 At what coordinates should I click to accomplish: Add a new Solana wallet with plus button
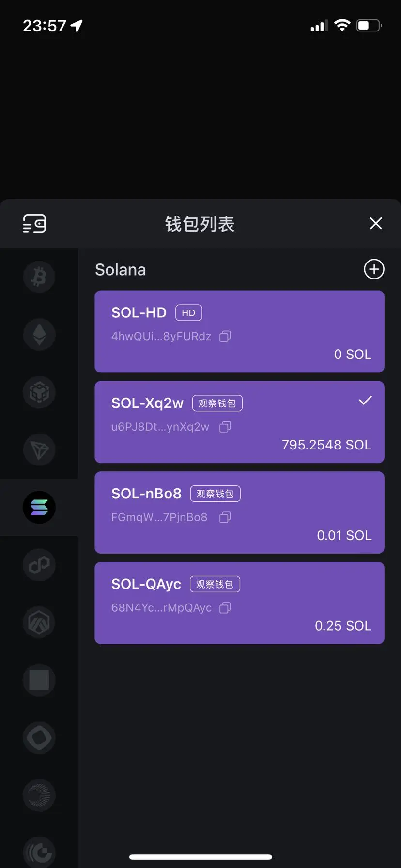point(374,269)
